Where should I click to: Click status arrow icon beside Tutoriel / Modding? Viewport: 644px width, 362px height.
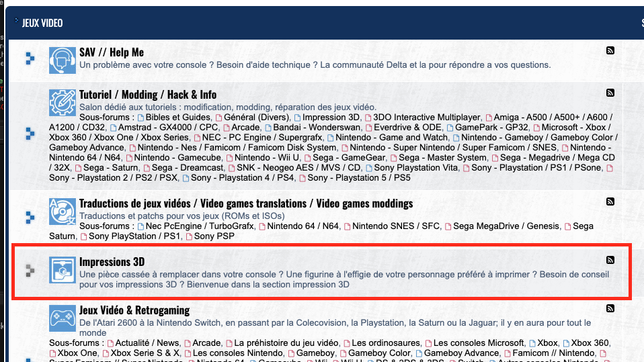coord(30,134)
